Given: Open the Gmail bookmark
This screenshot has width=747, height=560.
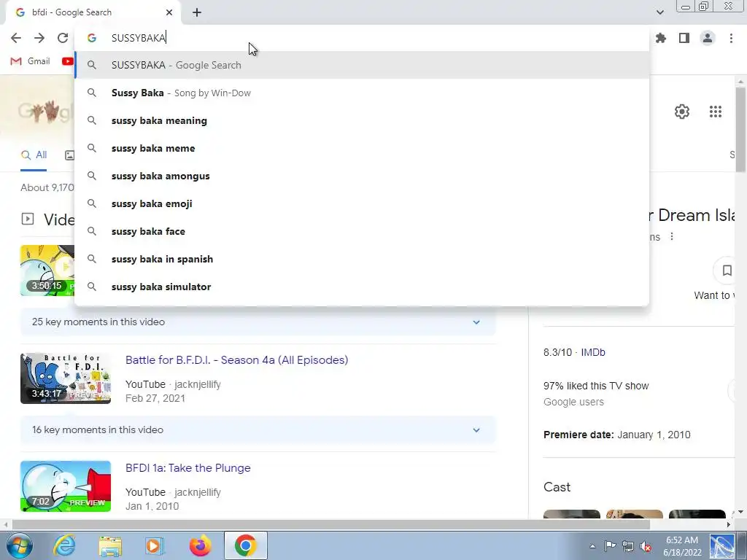Looking at the screenshot, I should 30,61.
